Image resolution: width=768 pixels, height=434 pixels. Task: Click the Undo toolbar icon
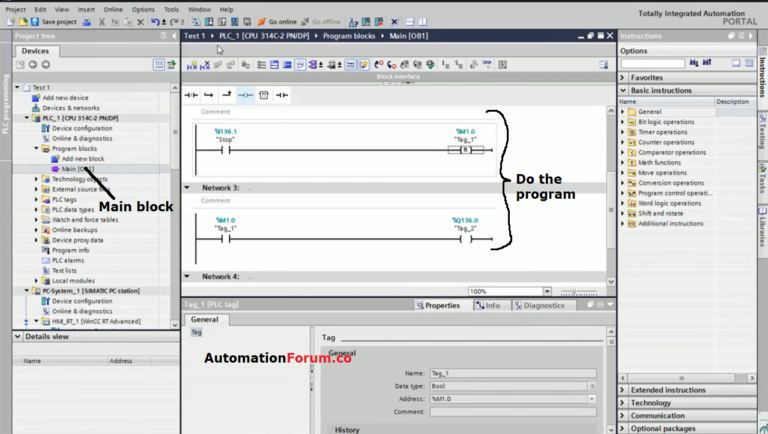pos(155,21)
